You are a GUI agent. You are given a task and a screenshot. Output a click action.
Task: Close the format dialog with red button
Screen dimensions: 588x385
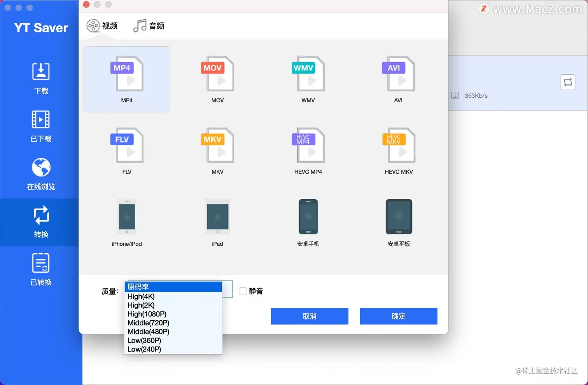pyautogui.click(x=86, y=4)
